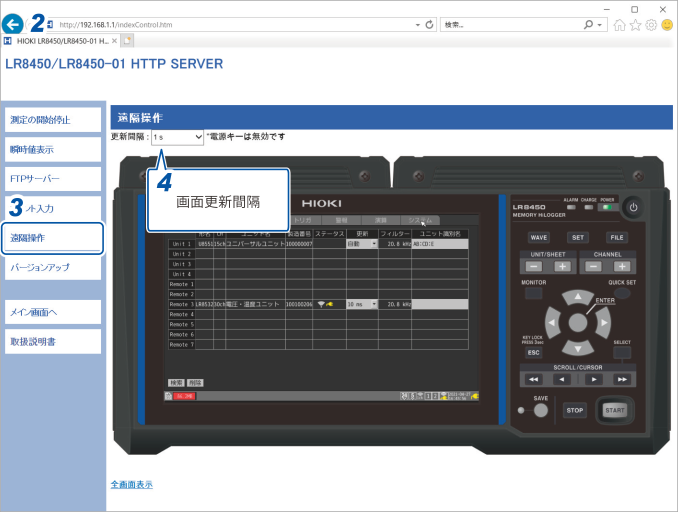Select the 演算 tab on logger screen
Viewport: 678px width, 512px height.
(x=381, y=220)
